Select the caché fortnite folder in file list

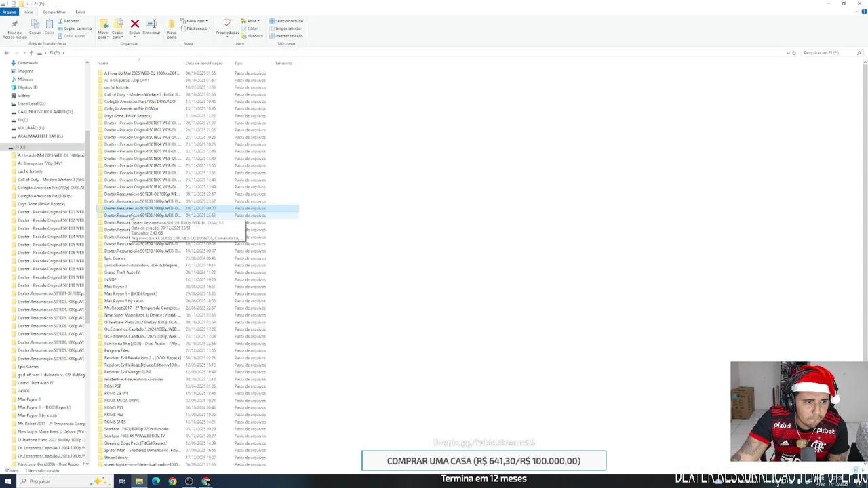(x=117, y=87)
